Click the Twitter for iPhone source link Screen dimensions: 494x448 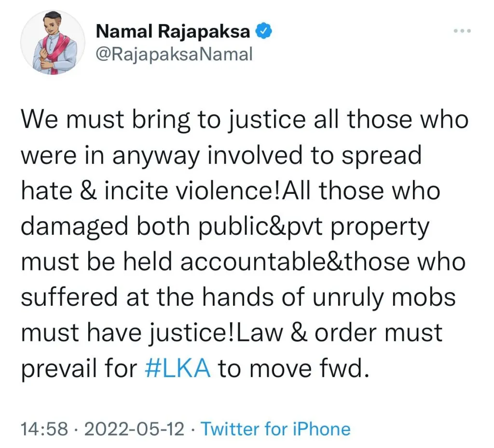(x=275, y=429)
